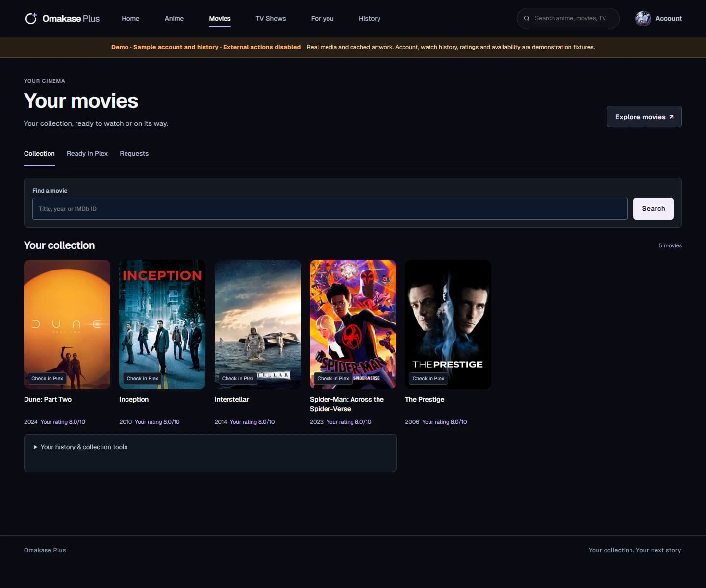Open the Dune: Part Two poster
The height and width of the screenshot is (588, 706).
[67, 324]
